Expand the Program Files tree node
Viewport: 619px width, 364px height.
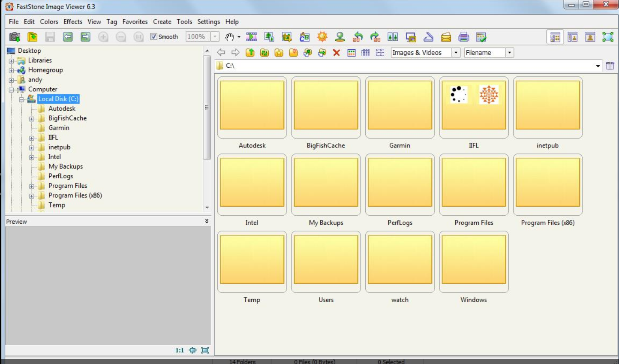click(x=32, y=186)
